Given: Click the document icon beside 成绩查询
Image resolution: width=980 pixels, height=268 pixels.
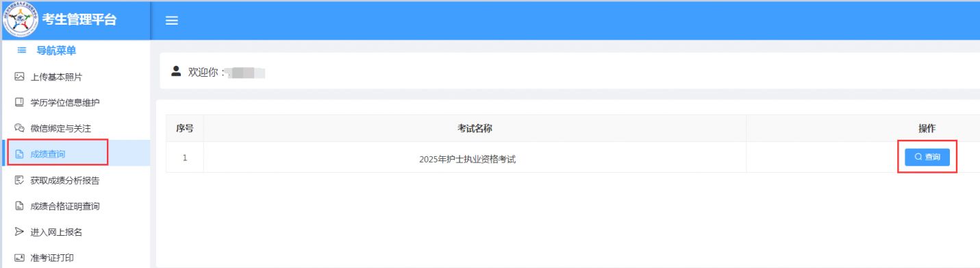Looking at the screenshot, I should [19, 154].
